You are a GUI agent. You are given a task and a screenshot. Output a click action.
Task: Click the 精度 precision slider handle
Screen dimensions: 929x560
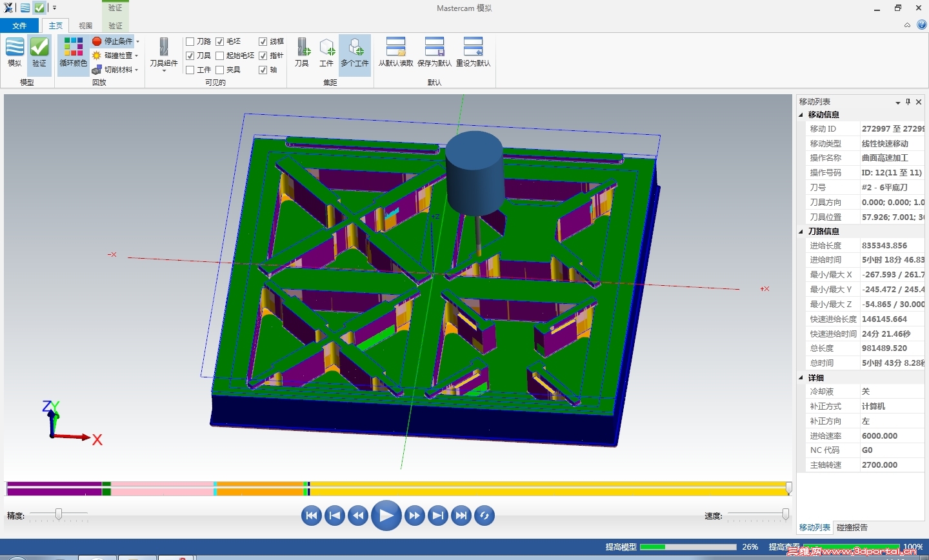click(59, 514)
